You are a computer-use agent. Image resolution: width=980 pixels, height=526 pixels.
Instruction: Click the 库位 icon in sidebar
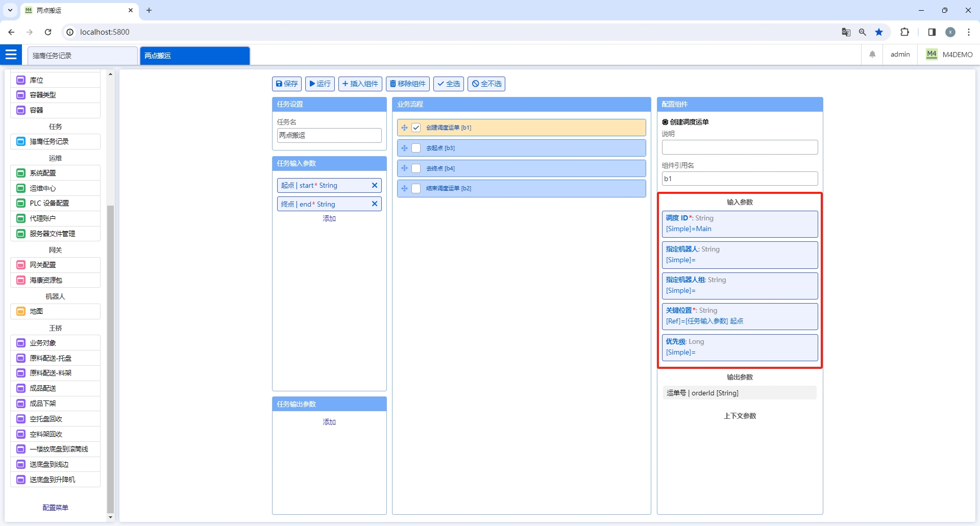(21, 80)
